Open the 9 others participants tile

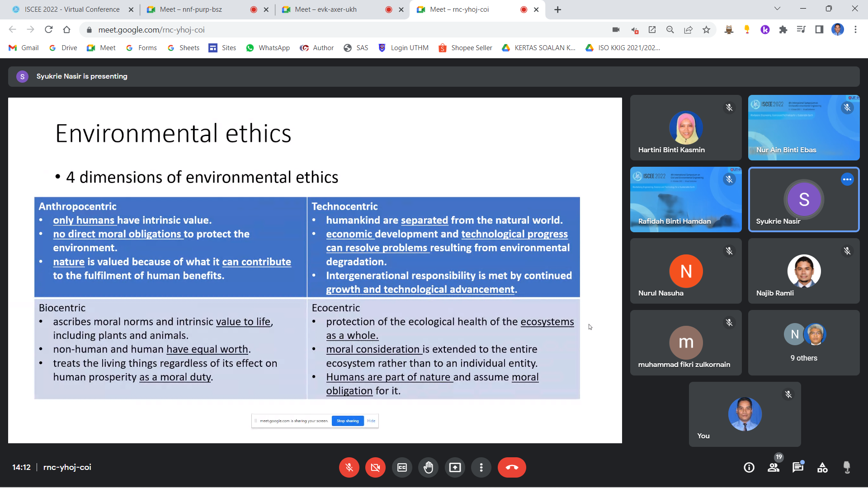[804, 343]
